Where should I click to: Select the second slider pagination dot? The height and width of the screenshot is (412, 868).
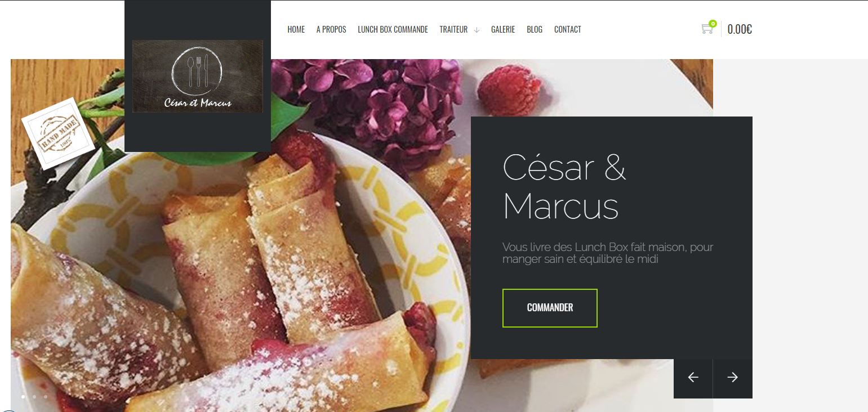34,397
